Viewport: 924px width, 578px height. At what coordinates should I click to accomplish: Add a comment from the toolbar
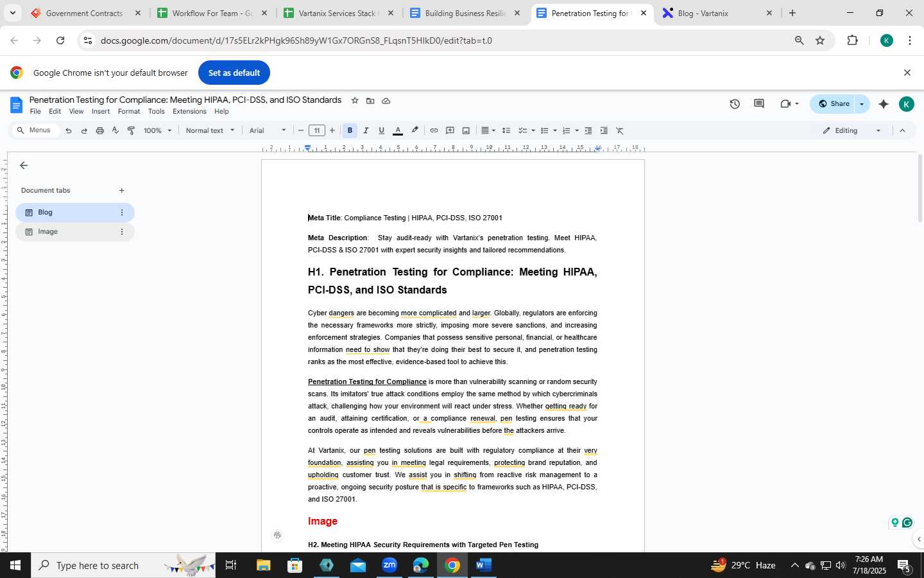(x=450, y=130)
